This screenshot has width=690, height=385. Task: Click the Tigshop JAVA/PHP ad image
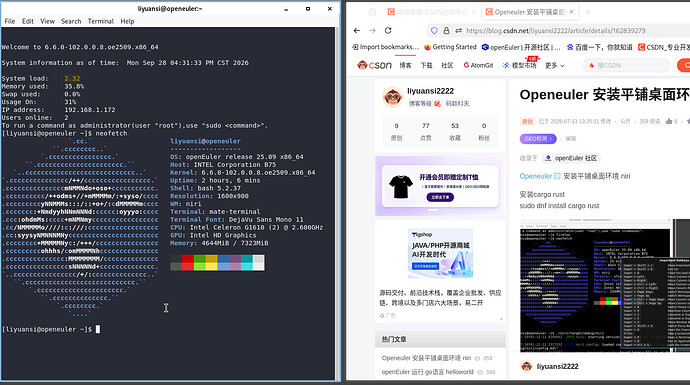pos(440,253)
